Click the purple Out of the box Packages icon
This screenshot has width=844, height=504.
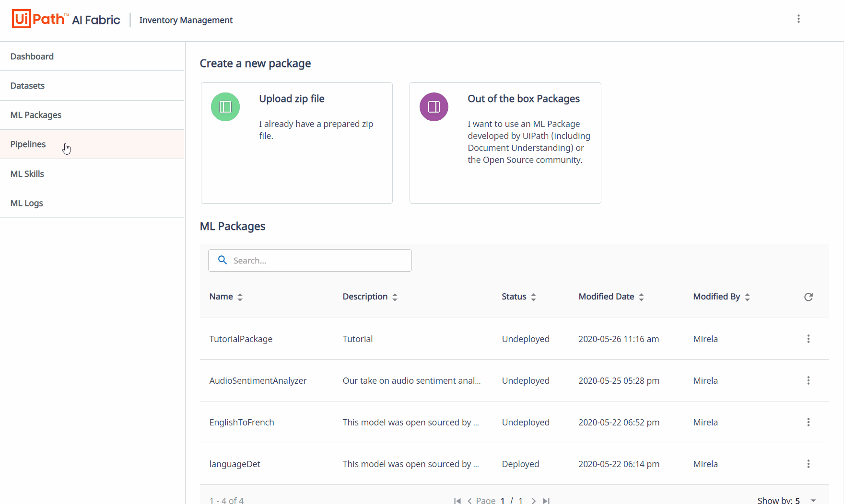pos(434,107)
